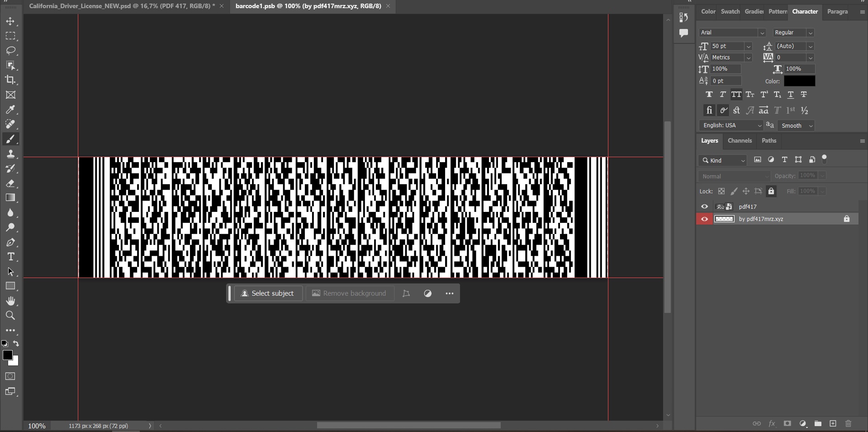Select the Clone Stamp tool
The image size is (868, 432).
pos(10,154)
